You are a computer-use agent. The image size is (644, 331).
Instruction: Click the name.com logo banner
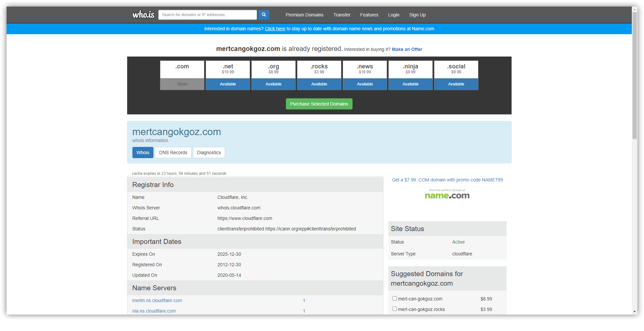click(x=447, y=195)
